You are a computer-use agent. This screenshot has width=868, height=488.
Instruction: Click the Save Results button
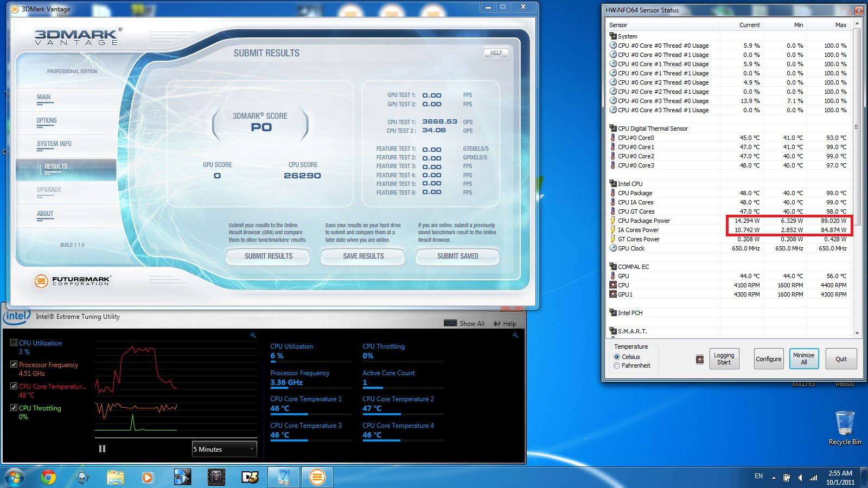click(363, 256)
